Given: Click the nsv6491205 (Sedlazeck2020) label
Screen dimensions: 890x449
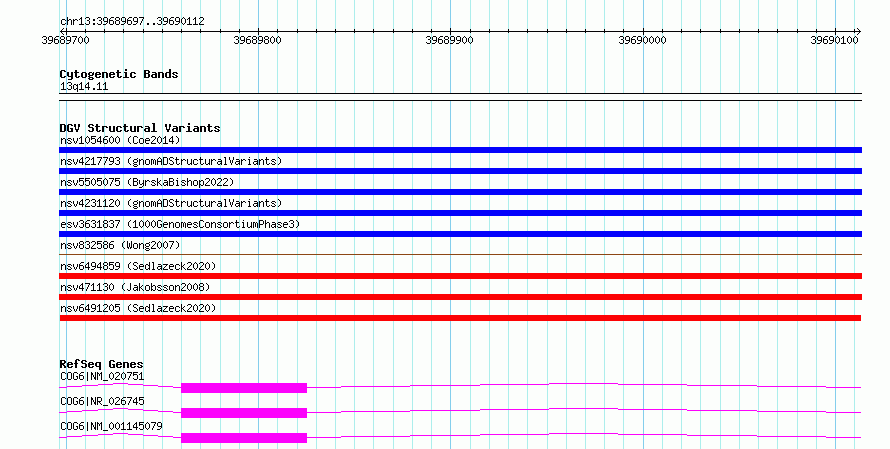Looking at the screenshot, I should pyautogui.click(x=138, y=308).
